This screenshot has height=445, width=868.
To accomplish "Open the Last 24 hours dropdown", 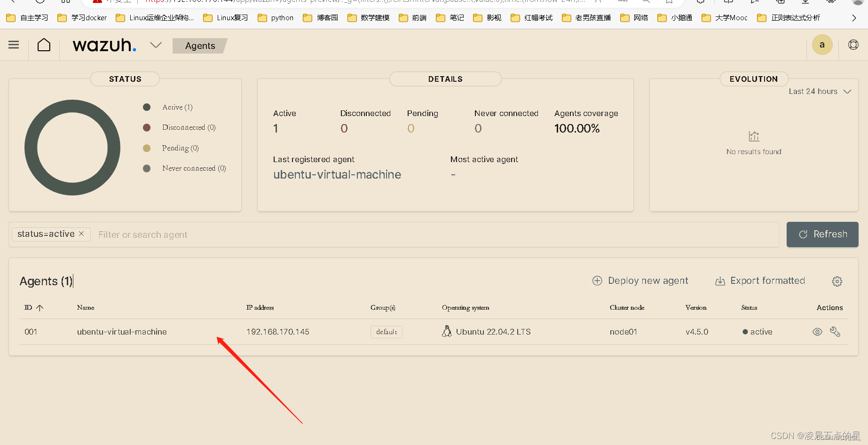I will click(820, 92).
